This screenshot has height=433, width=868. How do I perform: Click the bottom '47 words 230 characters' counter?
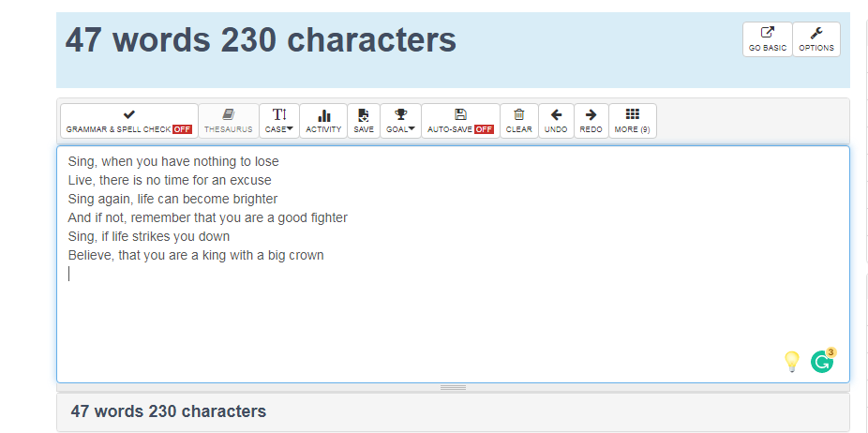coord(169,411)
